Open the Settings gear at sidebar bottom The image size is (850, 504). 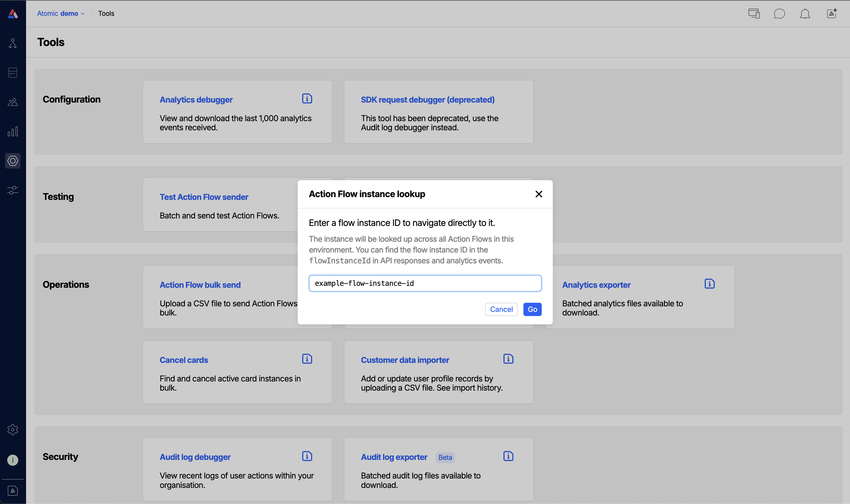12,429
